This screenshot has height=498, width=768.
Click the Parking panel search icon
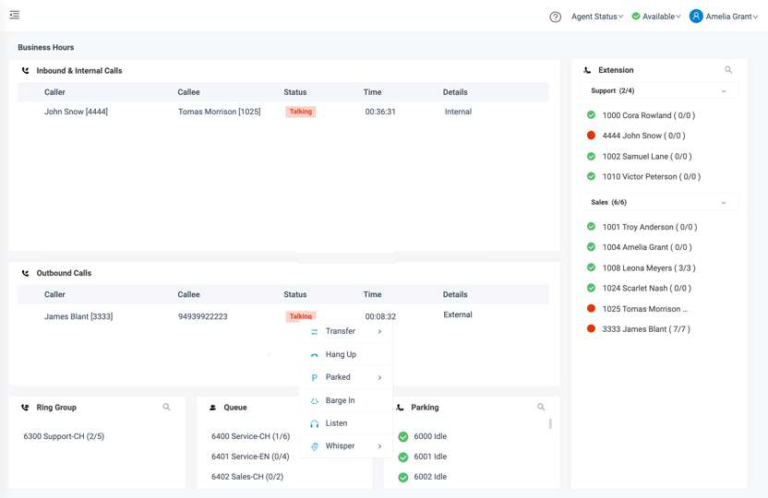pos(541,407)
